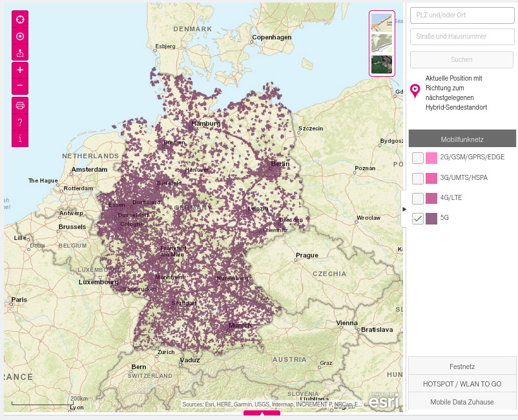The height and width of the screenshot is (420, 518).
Task: Click the PLZ und/oder Ort field
Action: pos(462,15)
